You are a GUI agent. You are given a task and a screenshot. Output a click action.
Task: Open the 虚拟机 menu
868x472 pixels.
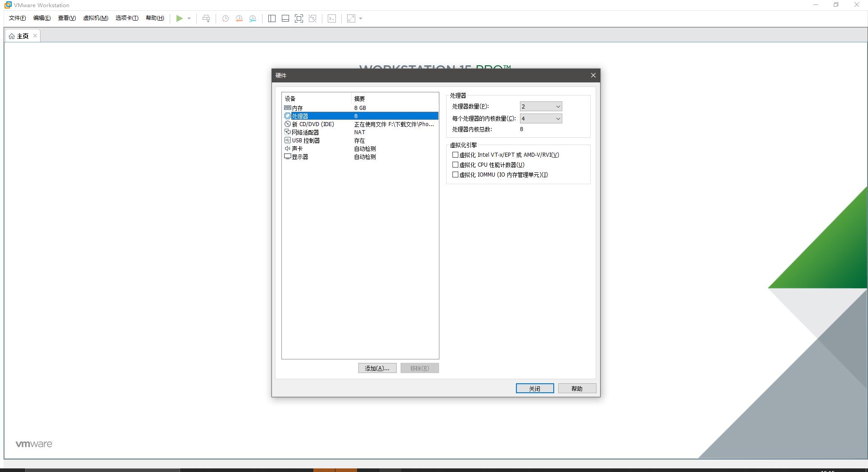95,18
